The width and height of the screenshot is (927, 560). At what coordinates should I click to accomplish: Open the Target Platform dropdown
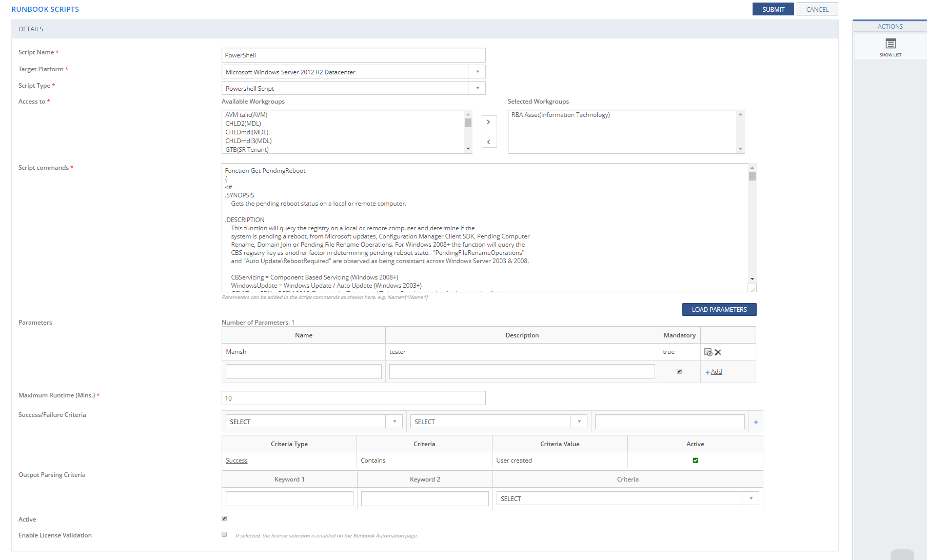tap(477, 72)
